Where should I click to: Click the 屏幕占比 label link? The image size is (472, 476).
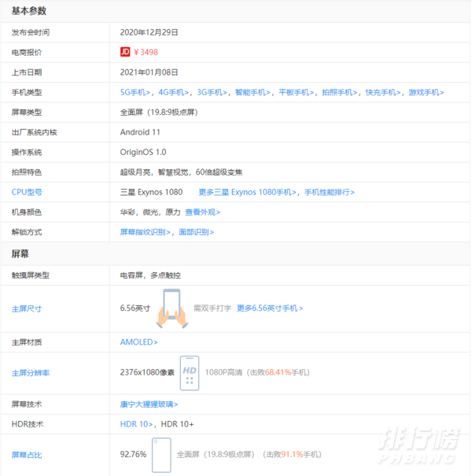[27, 455]
